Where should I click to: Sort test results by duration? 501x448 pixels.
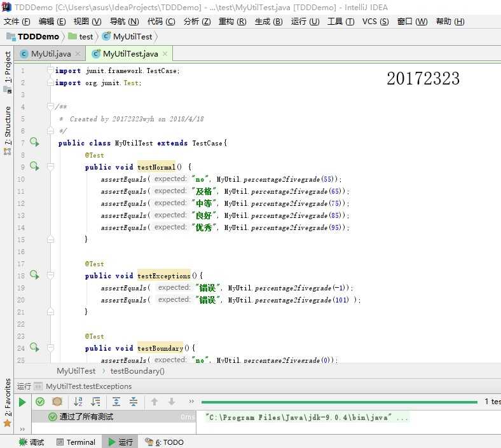pyautogui.click(x=95, y=402)
